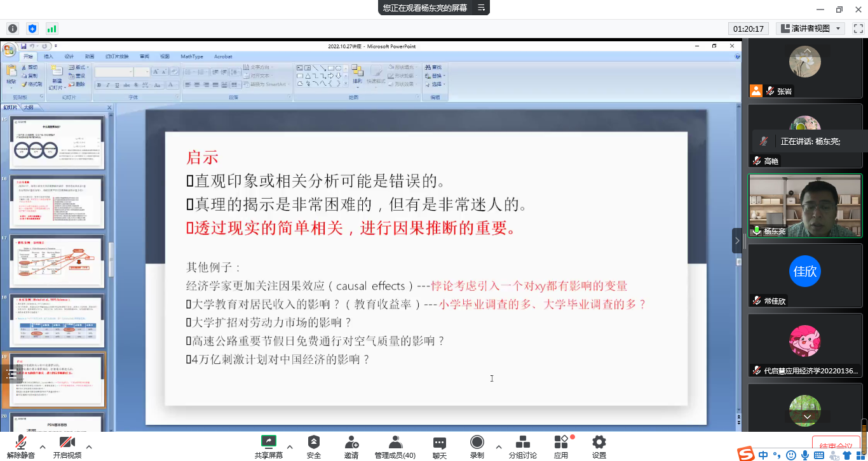This screenshot has width=868, height=461.
Task: Open the 设置 settings gear
Action: point(599,446)
